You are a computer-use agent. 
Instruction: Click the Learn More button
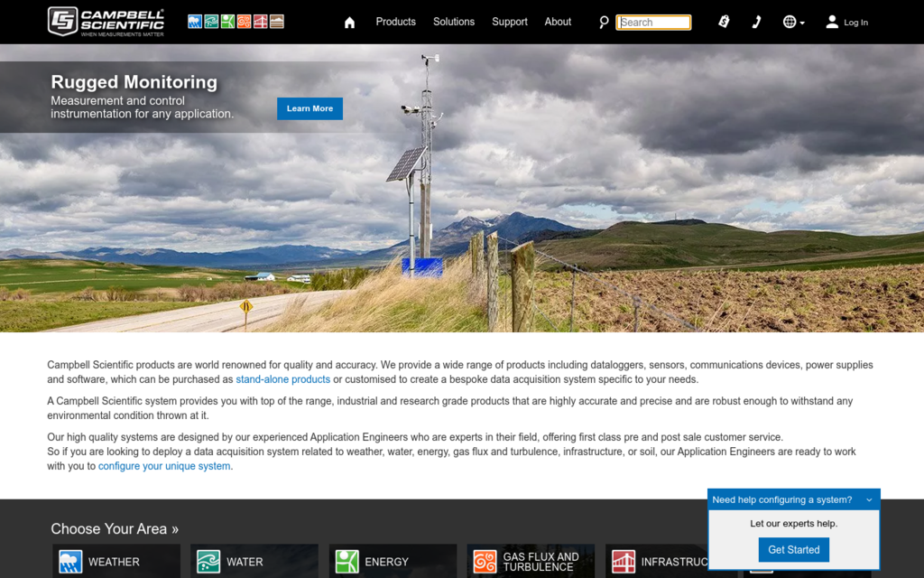pos(310,108)
